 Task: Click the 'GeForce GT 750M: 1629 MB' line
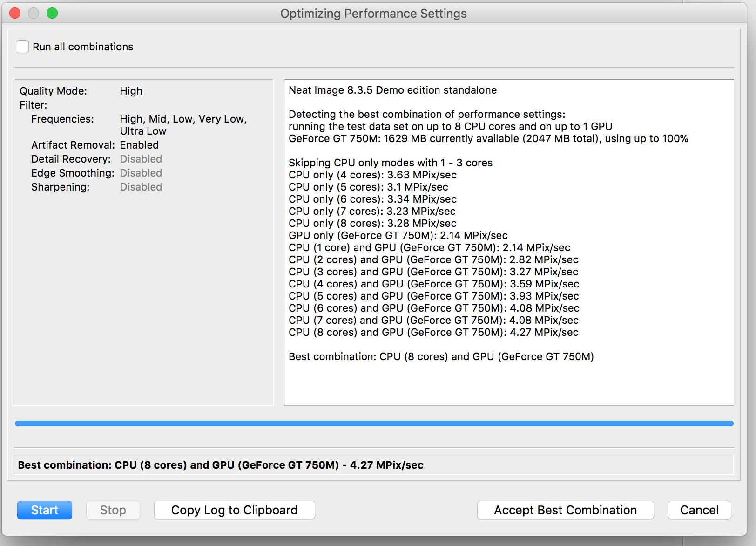488,138
